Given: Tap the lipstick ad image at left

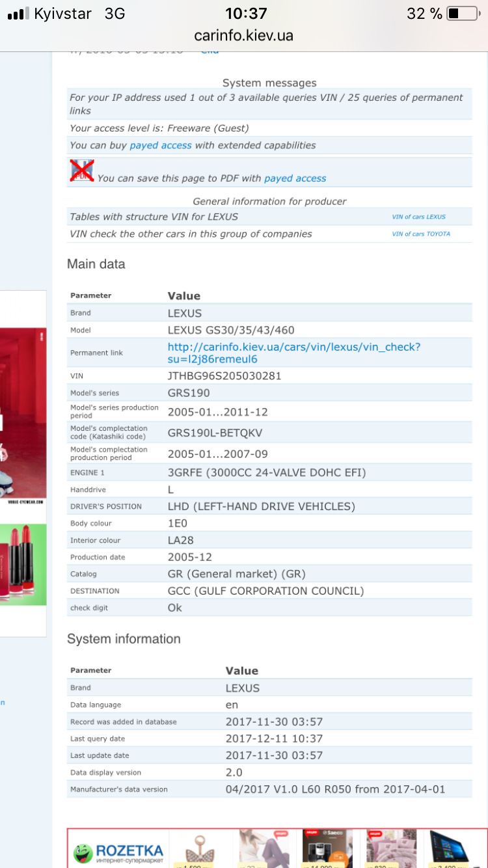Looking at the screenshot, I should tap(23, 564).
